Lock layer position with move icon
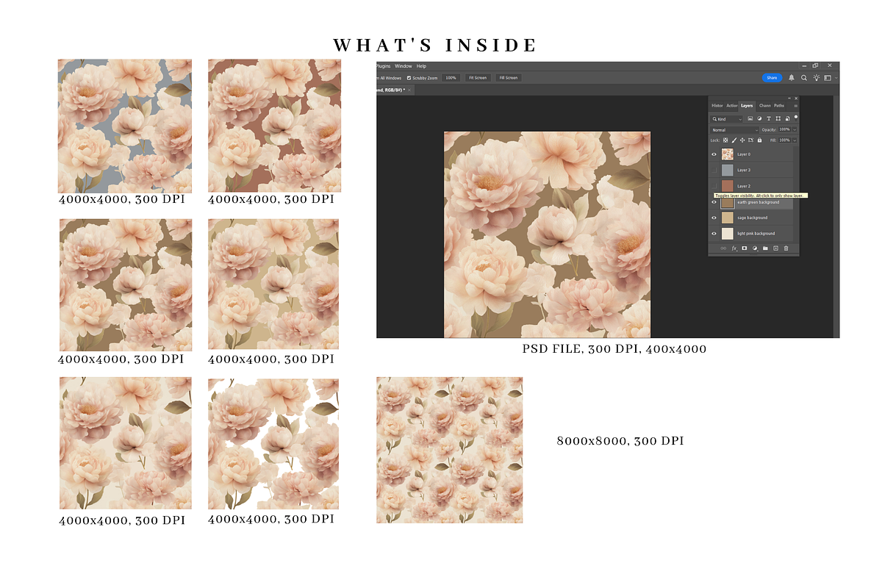The width and height of the screenshot is (882, 588). 742,140
